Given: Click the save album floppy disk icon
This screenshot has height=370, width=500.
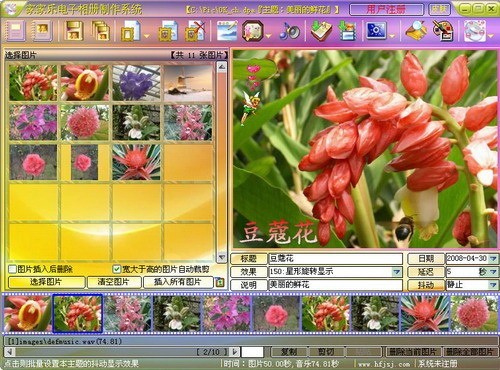Looking at the screenshot, I should coord(74,31).
